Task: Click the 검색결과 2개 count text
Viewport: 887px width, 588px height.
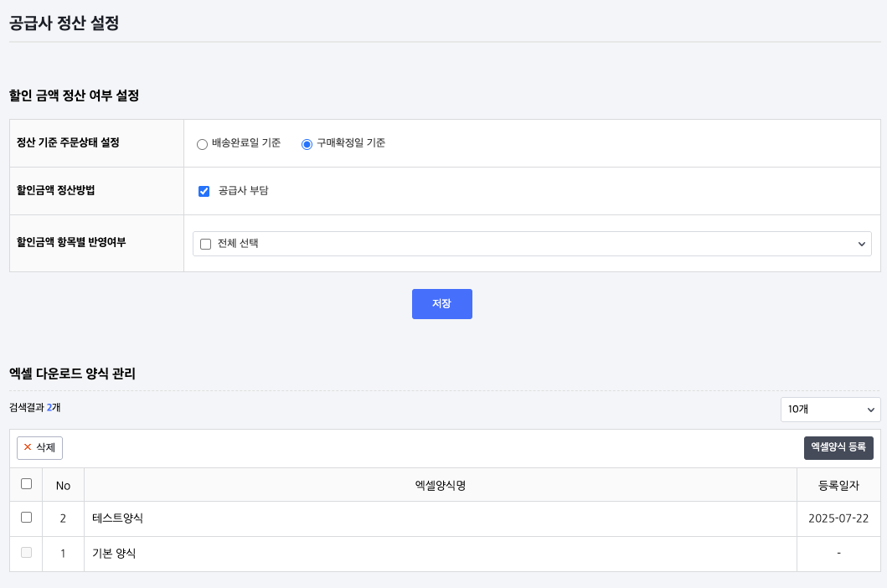Action: 35,407
